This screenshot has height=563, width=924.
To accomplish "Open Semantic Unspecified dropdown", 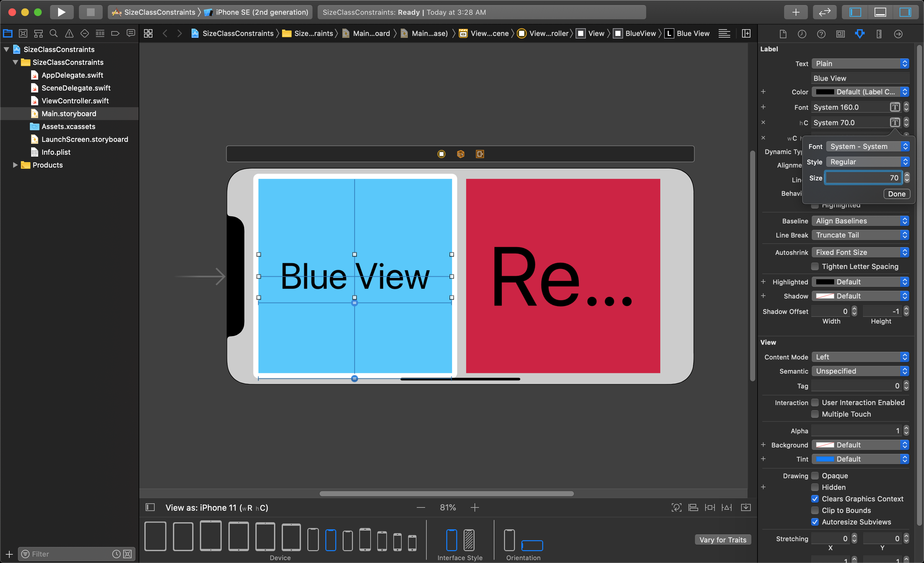I will click(x=860, y=371).
